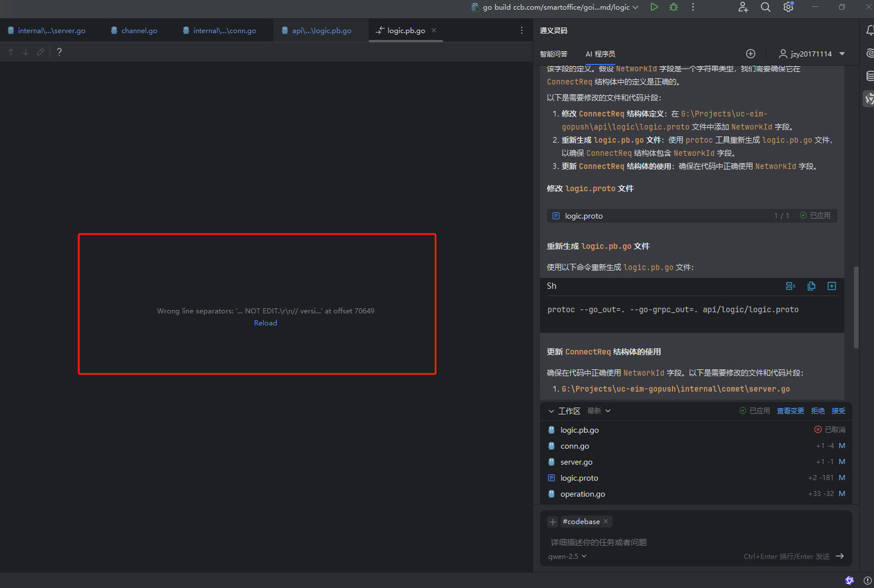Screen dimensions: 874x588
Task: Open server.go in workspace file list
Action: (576, 462)
